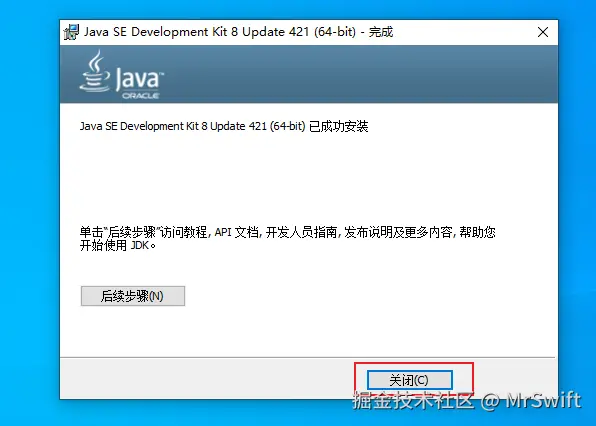Click the blue desktop background left of dialog

[29, 213]
